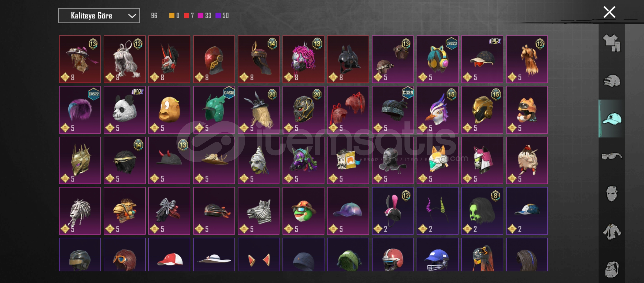
Task: Open the face mask category icon
Action: [x=612, y=194]
